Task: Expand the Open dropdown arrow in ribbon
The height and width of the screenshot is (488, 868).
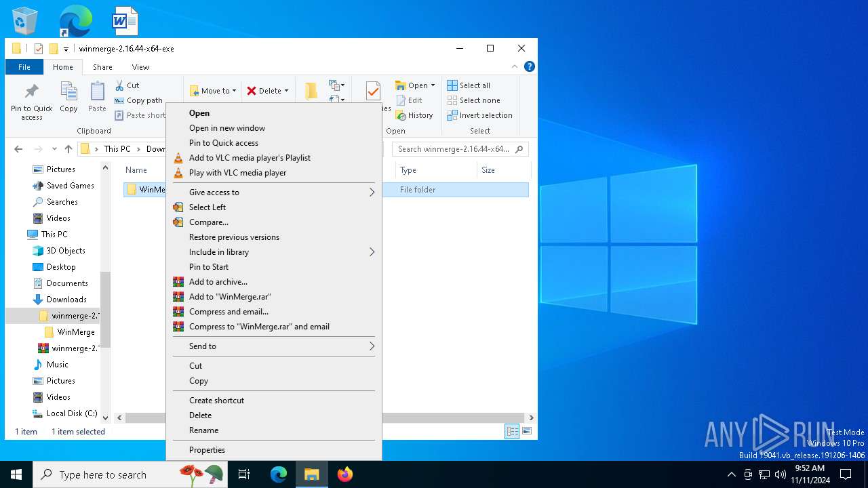Action: coord(433,85)
